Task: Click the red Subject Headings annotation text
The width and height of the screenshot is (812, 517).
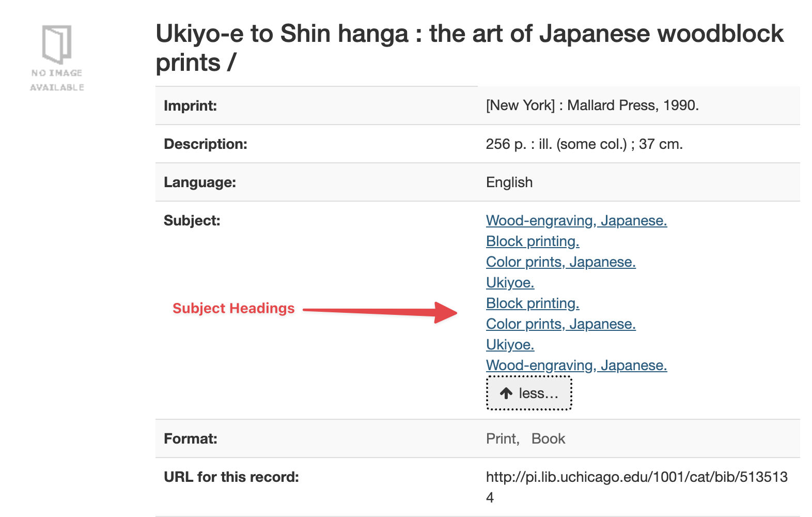Action: click(233, 309)
